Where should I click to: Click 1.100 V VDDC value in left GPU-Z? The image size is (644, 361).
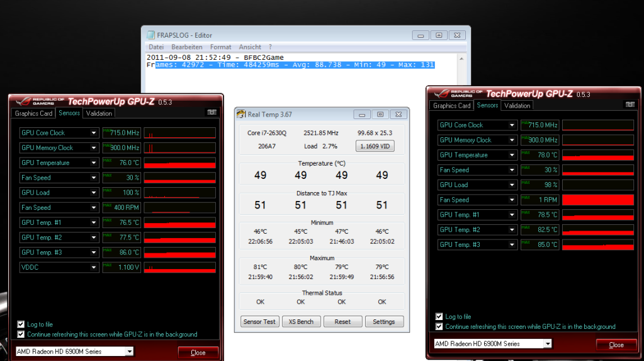coord(122,267)
